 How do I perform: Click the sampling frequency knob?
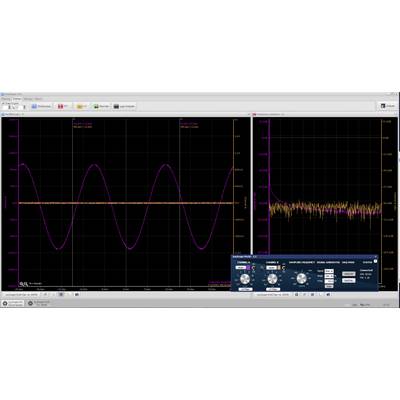click(301, 278)
